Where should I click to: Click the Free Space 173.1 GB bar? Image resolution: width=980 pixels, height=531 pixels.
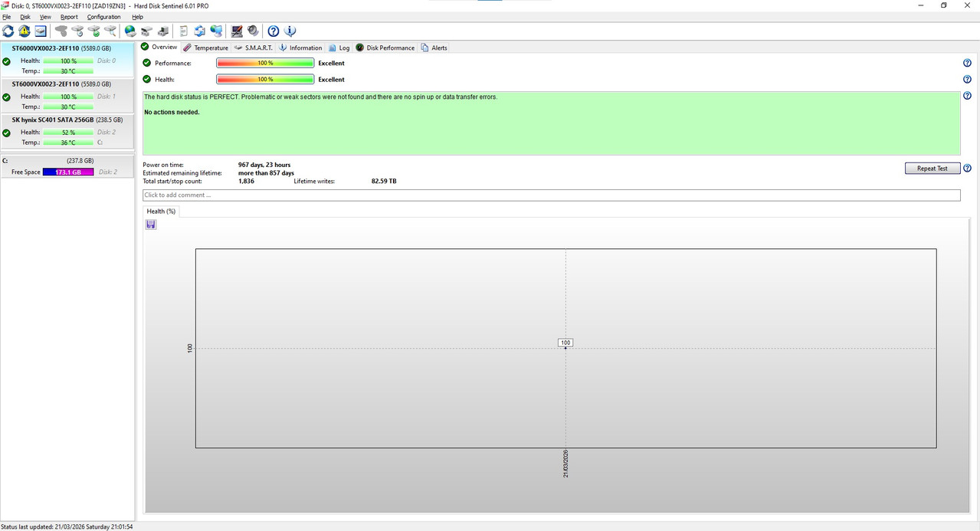point(68,172)
